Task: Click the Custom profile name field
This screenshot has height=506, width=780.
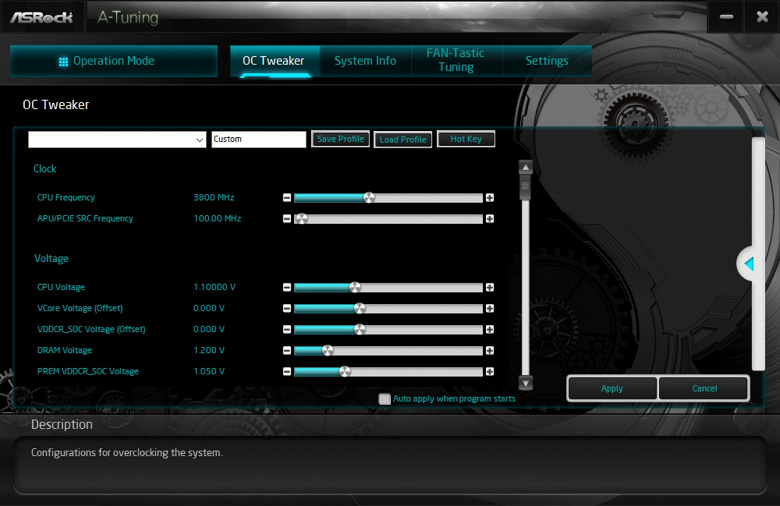Action: 259,139
